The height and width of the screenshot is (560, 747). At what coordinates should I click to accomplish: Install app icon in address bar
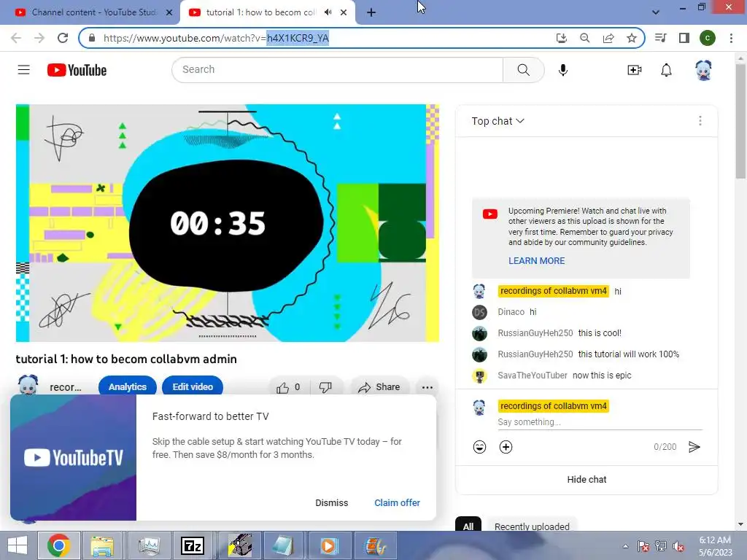point(562,38)
